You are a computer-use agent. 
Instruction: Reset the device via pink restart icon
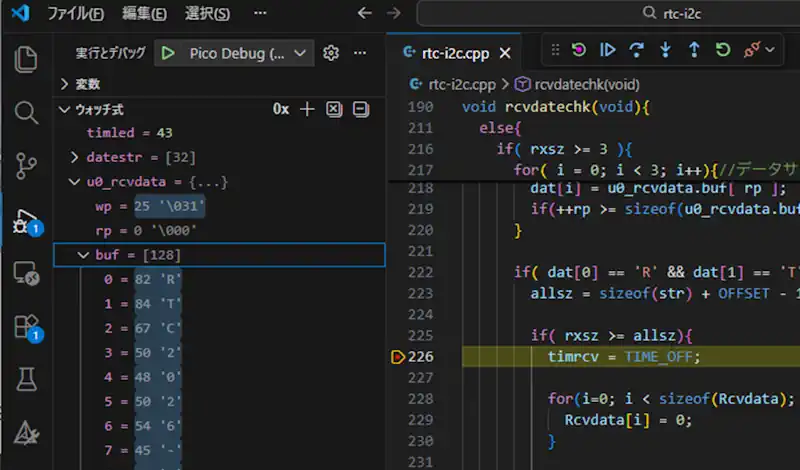click(x=579, y=50)
